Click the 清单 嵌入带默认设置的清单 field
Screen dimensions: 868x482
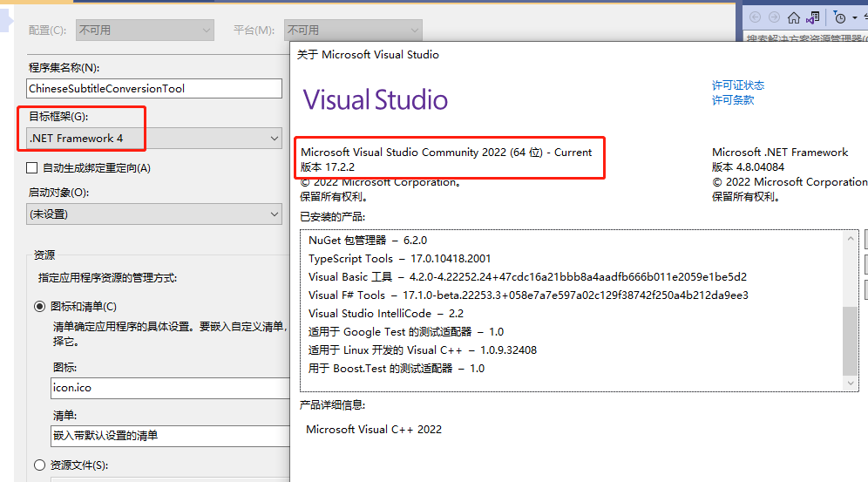(170, 436)
